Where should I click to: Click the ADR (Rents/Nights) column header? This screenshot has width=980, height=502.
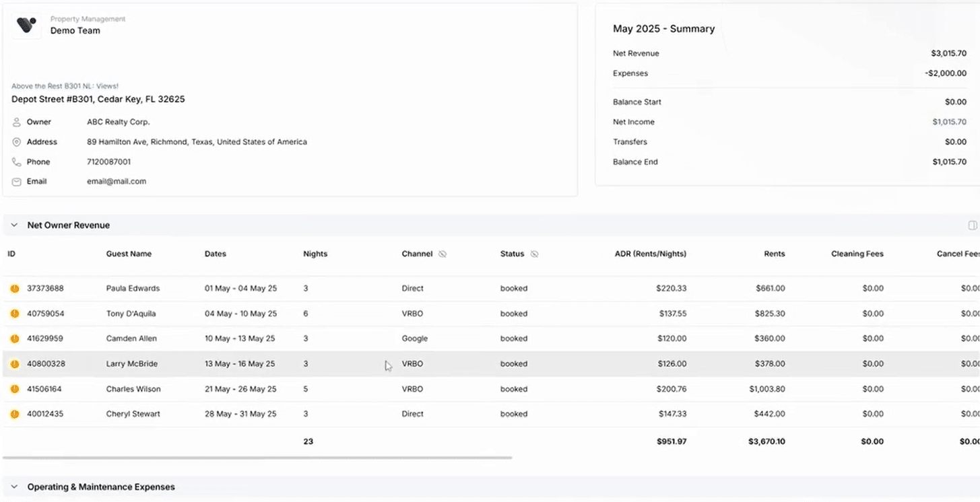[x=650, y=254]
